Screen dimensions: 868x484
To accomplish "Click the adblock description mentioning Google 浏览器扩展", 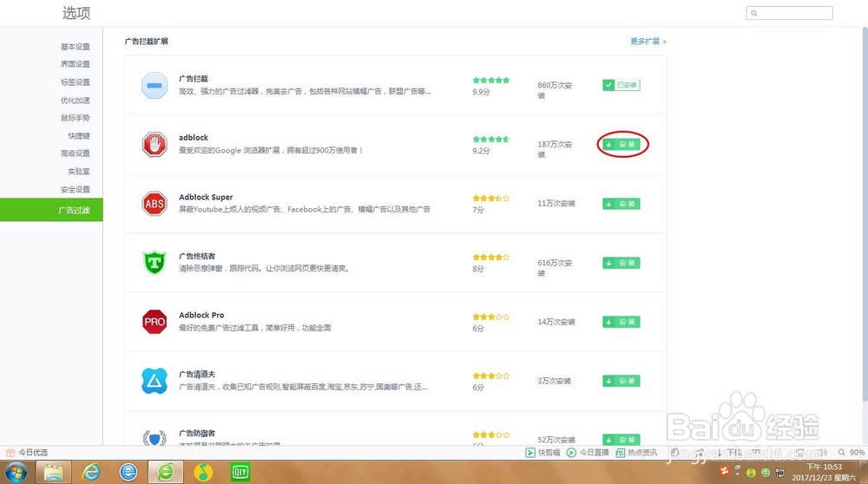I will point(271,150).
